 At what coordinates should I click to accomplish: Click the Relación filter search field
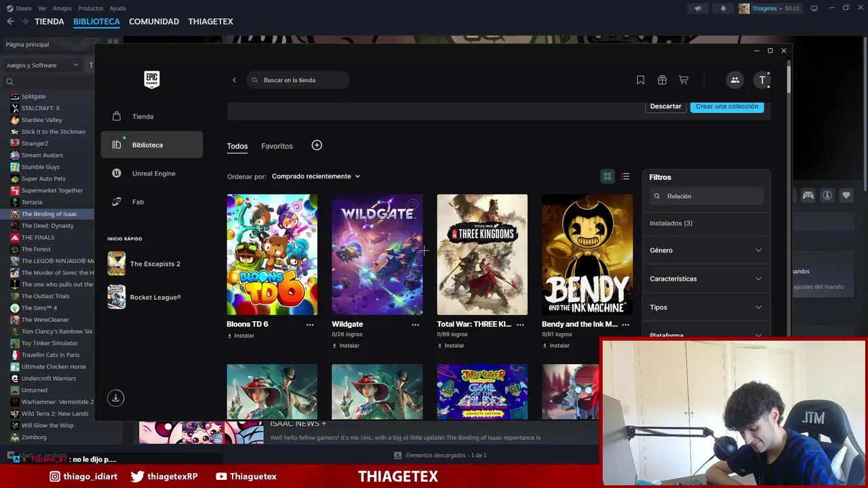point(706,196)
